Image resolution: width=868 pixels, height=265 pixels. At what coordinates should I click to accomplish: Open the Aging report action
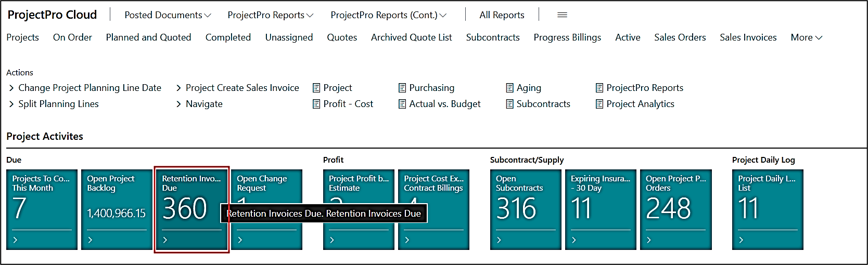(x=524, y=88)
